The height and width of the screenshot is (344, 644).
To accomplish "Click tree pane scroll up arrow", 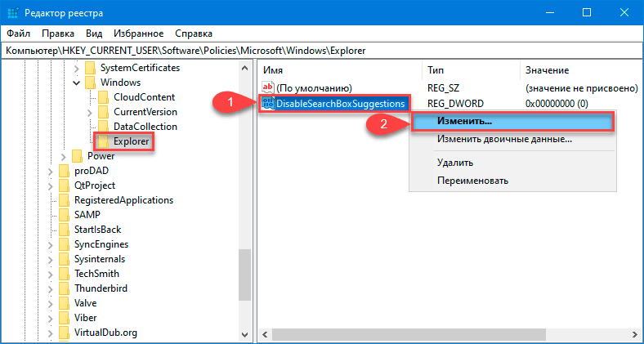I will pyautogui.click(x=245, y=68).
